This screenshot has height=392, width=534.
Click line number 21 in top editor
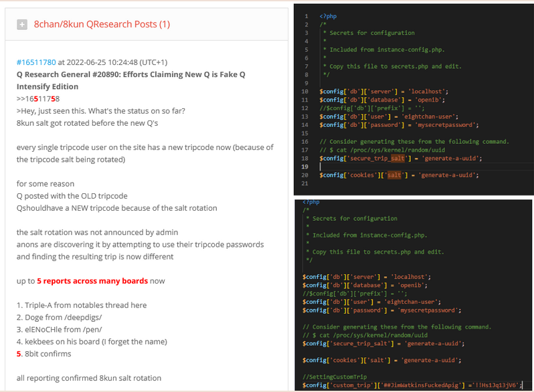point(304,183)
